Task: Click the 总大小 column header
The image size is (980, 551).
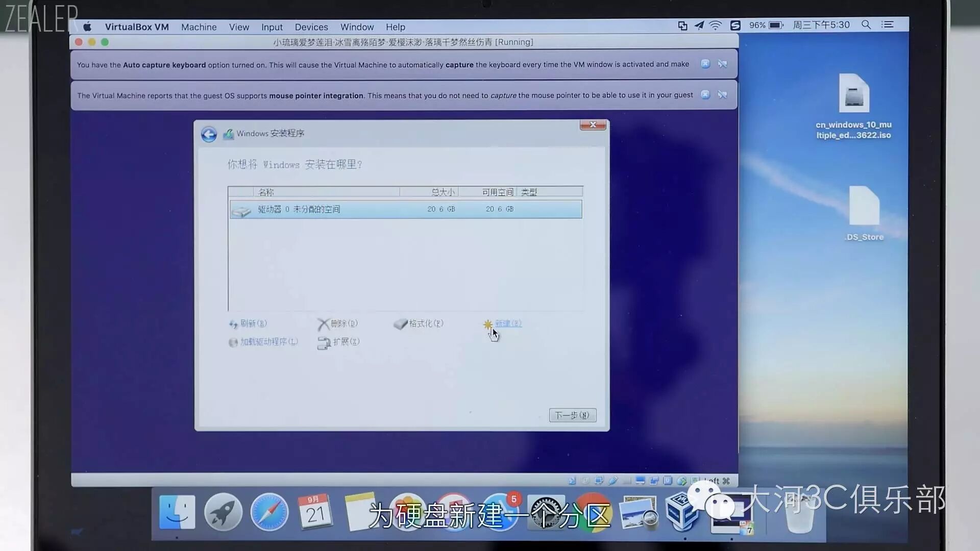Action: (x=442, y=192)
